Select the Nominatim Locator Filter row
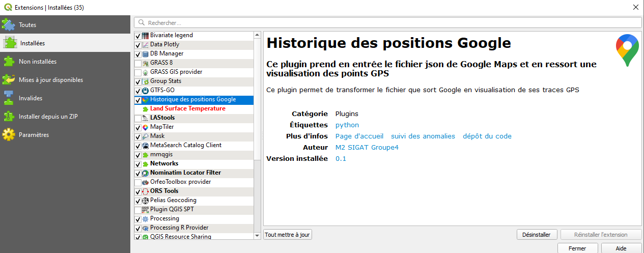644x253 pixels. point(193,173)
